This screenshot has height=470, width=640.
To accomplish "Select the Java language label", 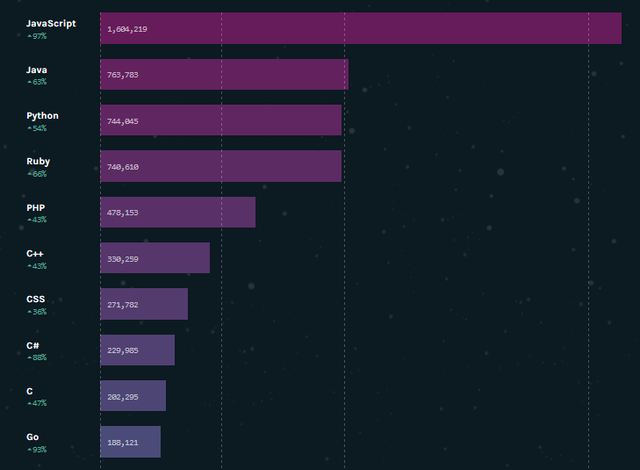I will click(37, 70).
